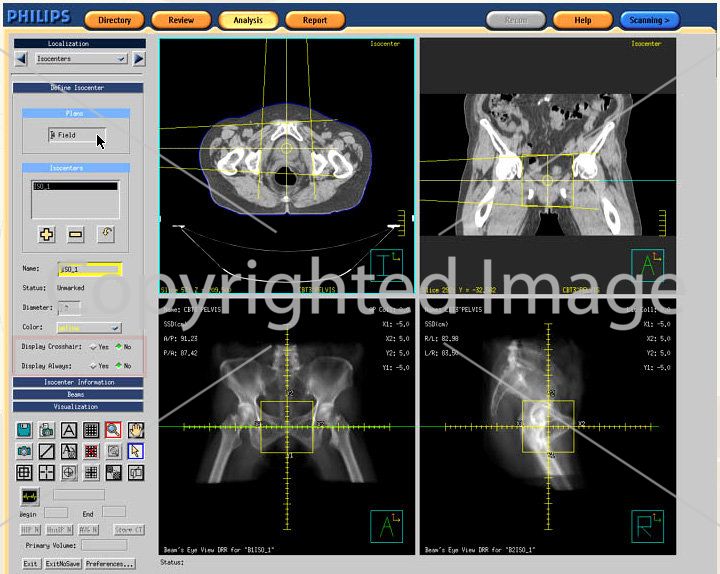Click the Preferences... button
The image size is (720, 574).
(110, 564)
